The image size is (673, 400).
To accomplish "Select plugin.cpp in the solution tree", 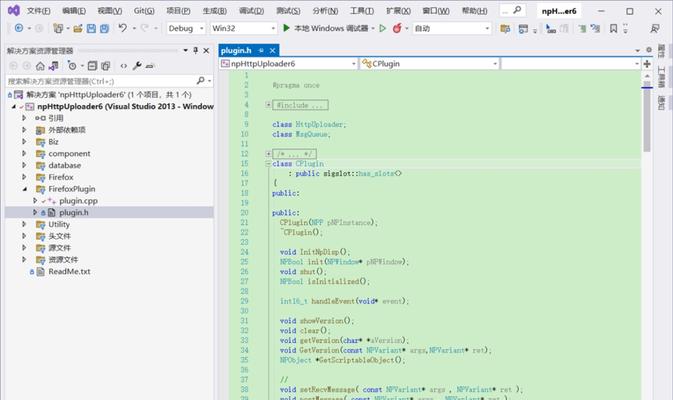I will (x=79, y=200).
